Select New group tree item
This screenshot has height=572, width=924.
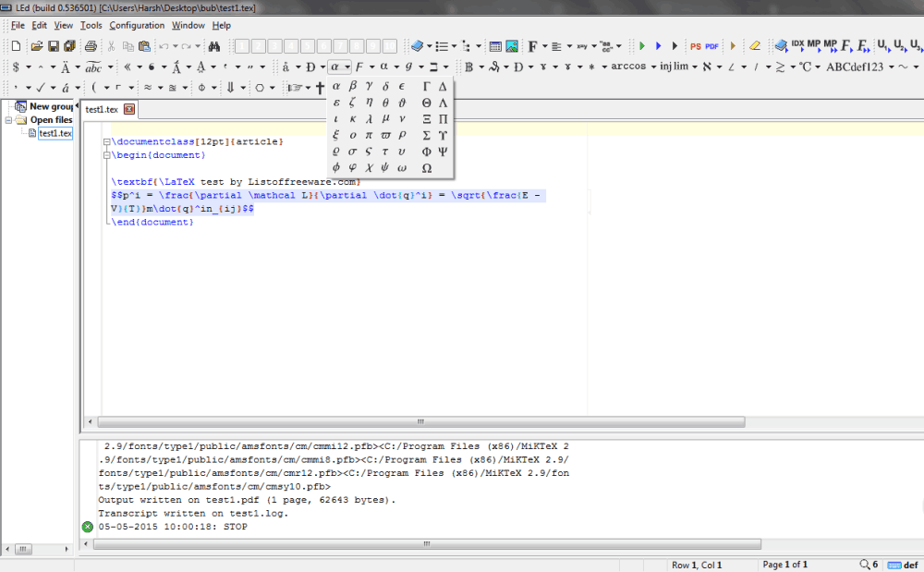[x=51, y=106]
